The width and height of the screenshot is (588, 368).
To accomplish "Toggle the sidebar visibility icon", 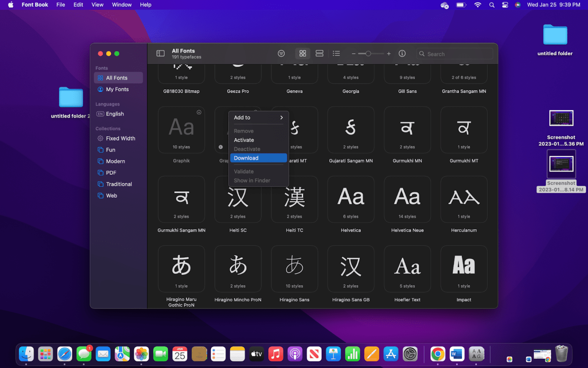I will coord(160,53).
